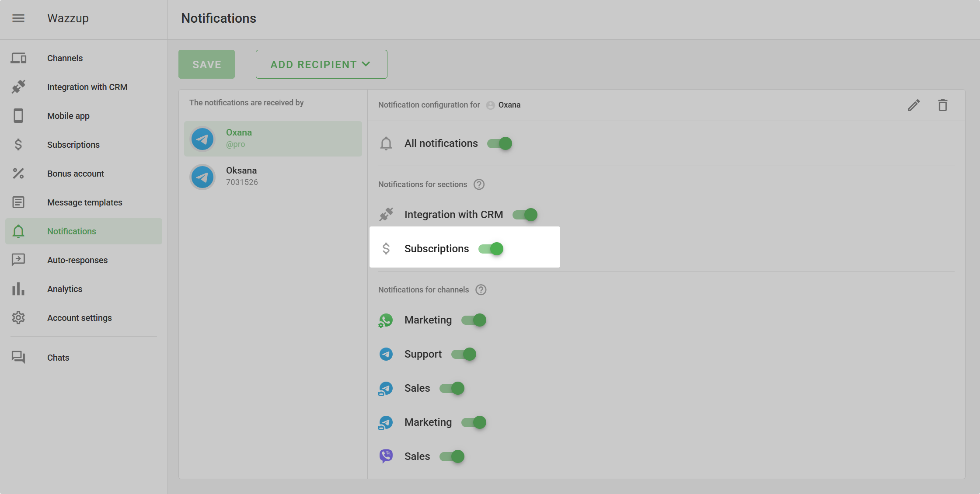
Task: Open Bonus account menu item
Action: point(84,174)
